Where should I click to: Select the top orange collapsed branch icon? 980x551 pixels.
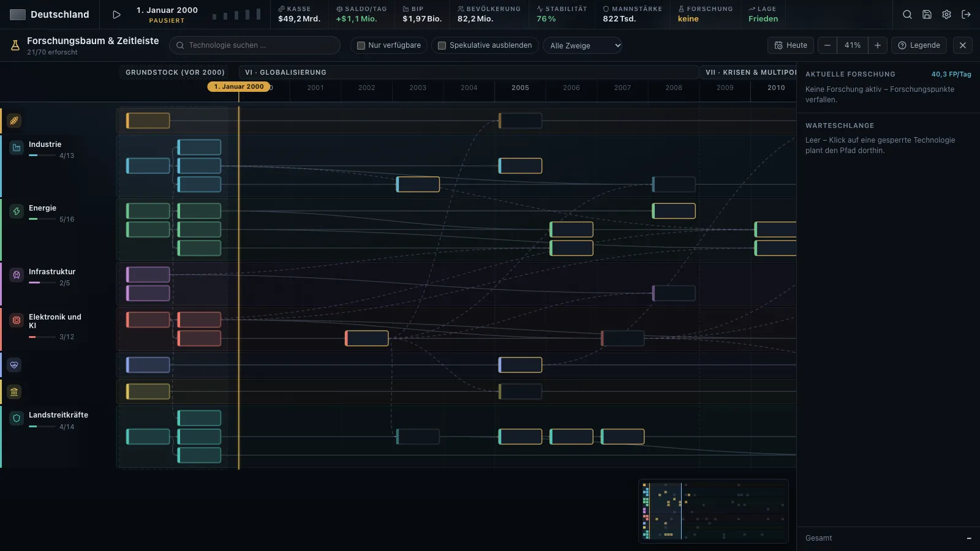[x=14, y=121]
